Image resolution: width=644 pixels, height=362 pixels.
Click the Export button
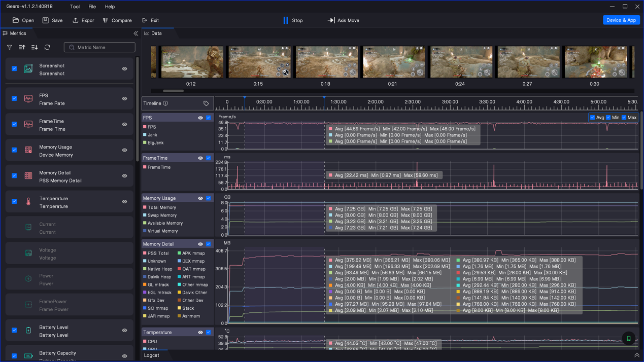pyautogui.click(x=83, y=20)
